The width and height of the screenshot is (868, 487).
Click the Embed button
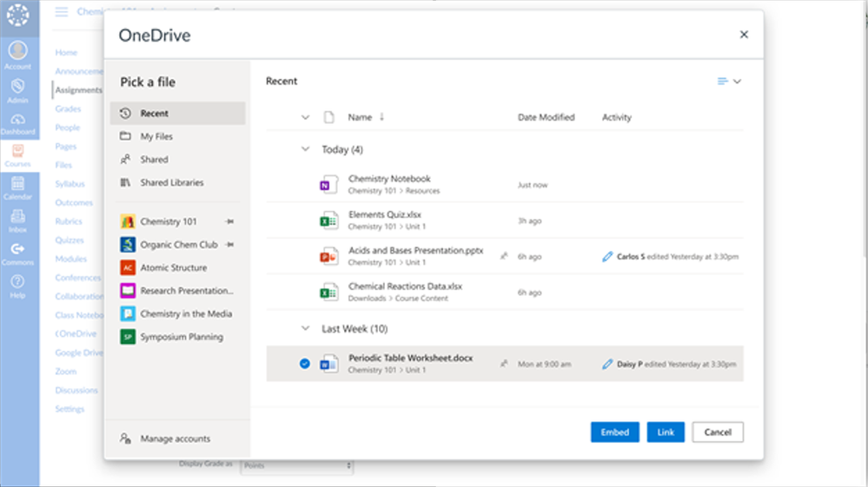pos(614,432)
